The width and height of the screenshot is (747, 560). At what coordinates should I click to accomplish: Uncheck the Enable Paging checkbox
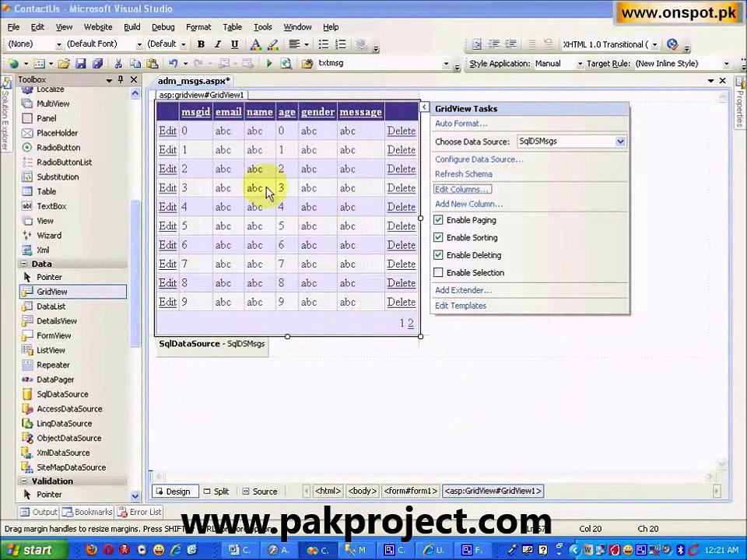click(x=438, y=220)
